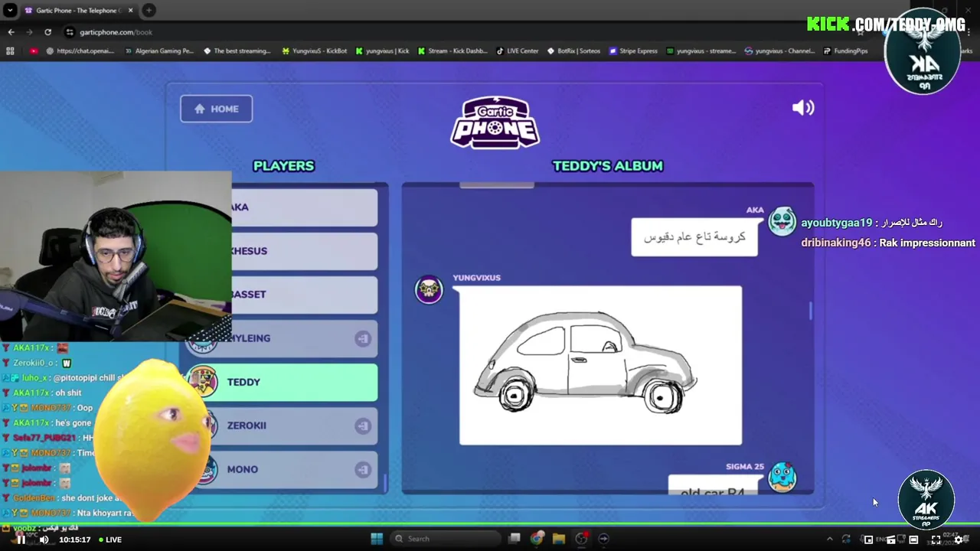Click the TEDDY'S ALBUM heading
The height and width of the screenshot is (551, 980).
(x=608, y=166)
